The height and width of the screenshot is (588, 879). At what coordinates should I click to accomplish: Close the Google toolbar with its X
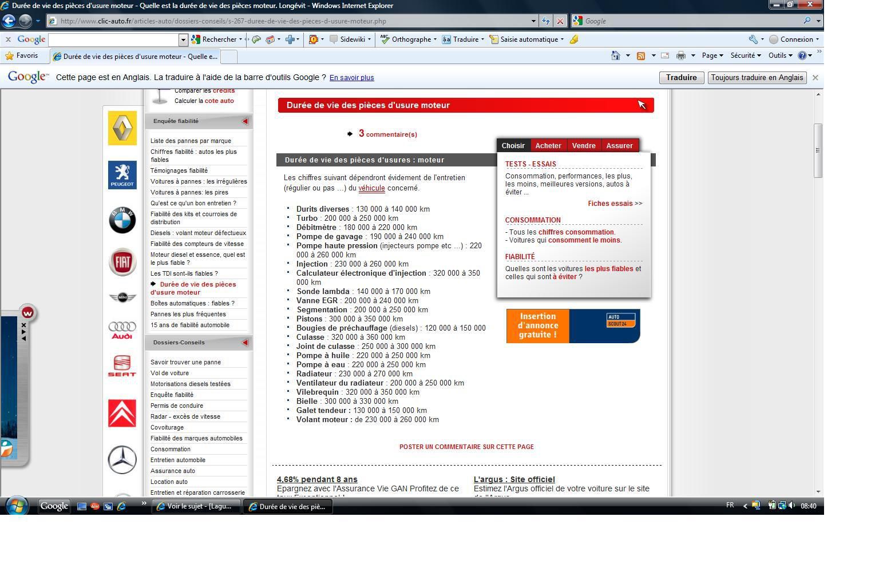8,39
